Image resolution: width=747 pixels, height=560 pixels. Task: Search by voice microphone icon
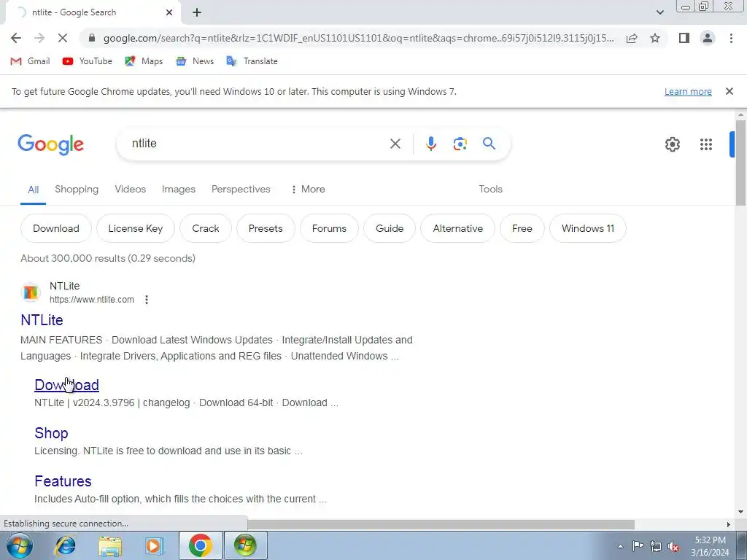coord(430,144)
